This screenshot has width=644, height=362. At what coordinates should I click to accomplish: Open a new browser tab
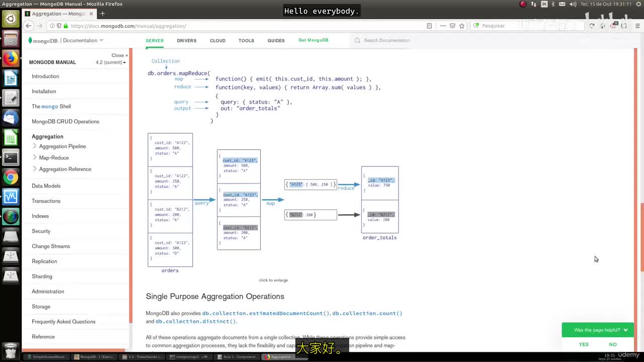(x=103, y=14)
